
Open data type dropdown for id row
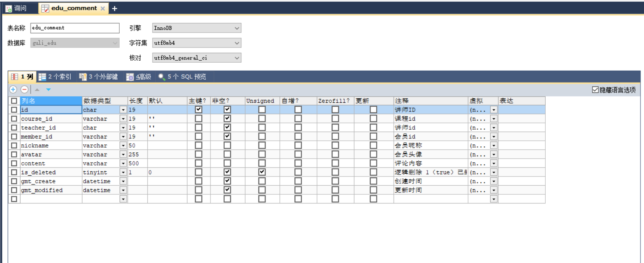(123, 110)
